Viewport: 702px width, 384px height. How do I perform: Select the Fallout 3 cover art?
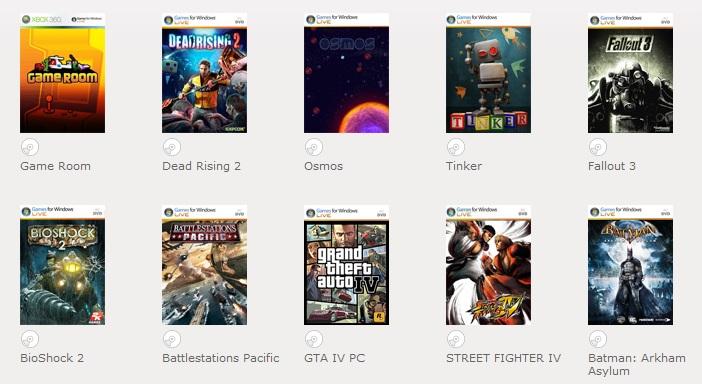point(630,73)
